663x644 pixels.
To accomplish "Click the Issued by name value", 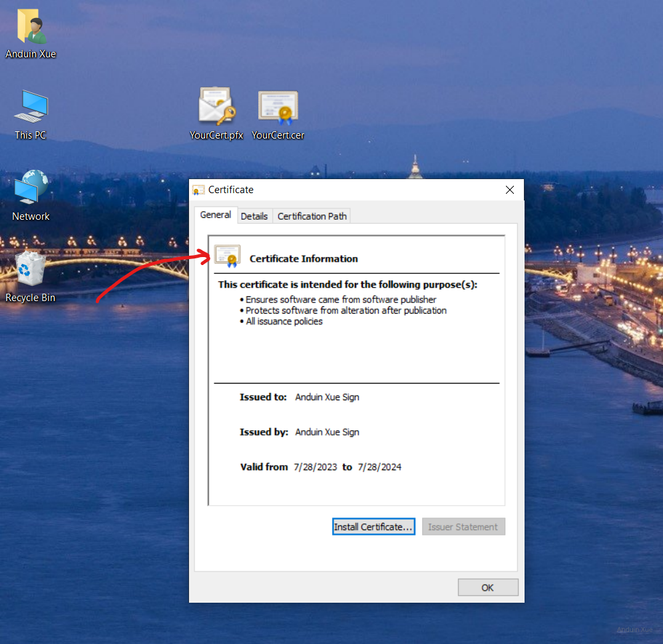I will pos(327,432).
